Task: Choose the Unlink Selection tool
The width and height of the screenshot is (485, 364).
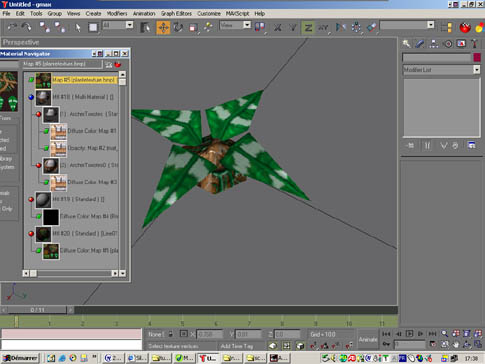Action: [60, 27]
